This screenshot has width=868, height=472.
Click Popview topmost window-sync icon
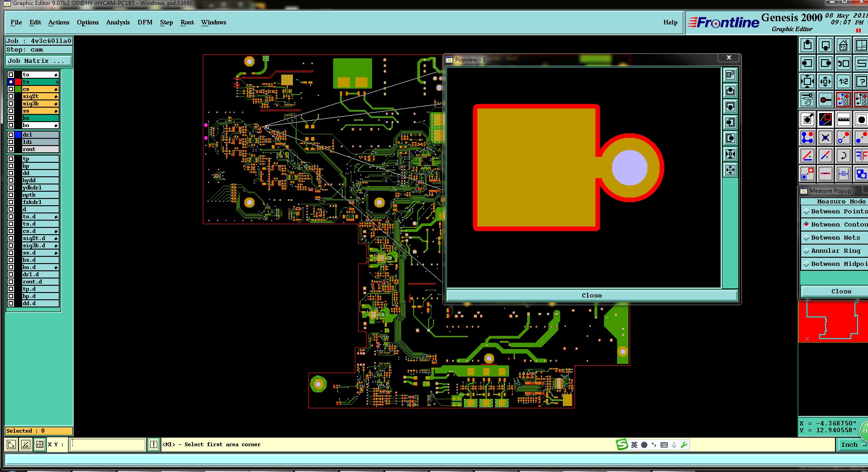point(730,75)
